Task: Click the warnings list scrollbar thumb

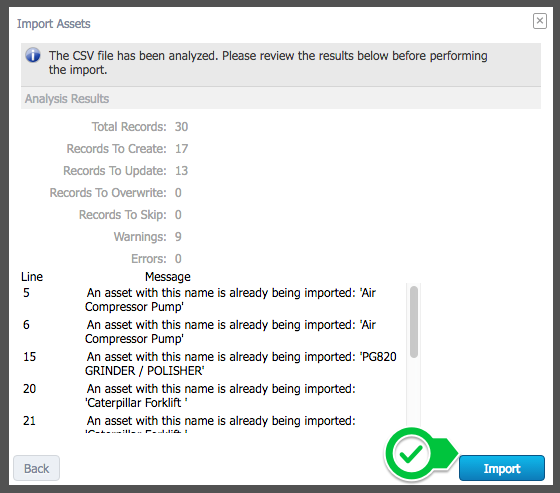Action: 414,322
